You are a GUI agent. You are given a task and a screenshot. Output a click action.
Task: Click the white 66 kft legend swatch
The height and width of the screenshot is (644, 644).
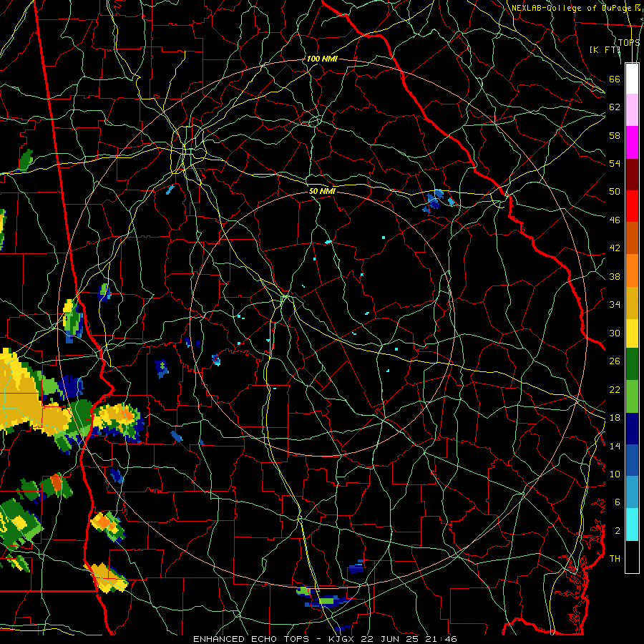[x=632, y=79]
